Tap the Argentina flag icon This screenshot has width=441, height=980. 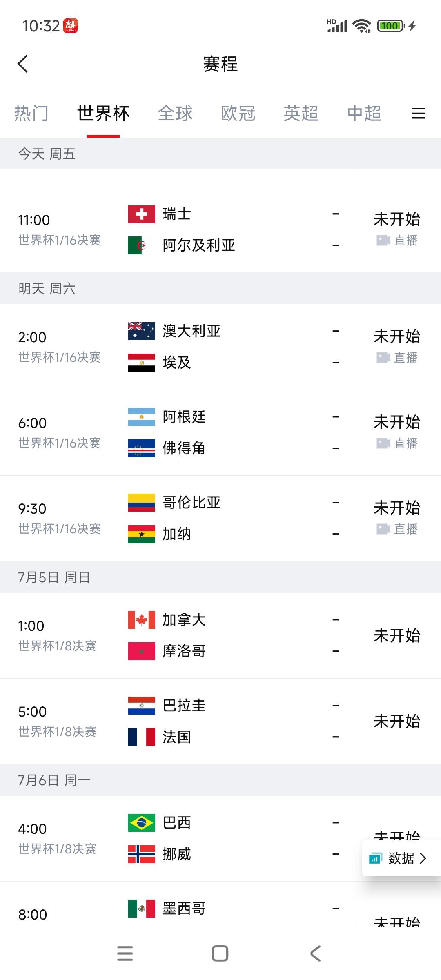[142, 417]
